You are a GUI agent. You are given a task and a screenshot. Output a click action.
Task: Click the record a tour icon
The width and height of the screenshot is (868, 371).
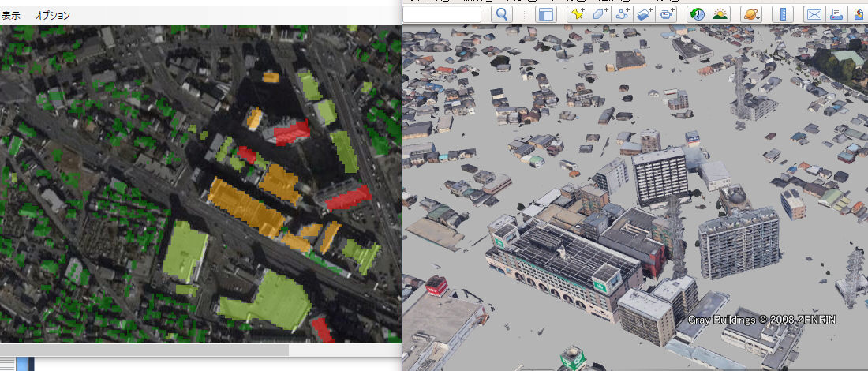tap(668, 14)
